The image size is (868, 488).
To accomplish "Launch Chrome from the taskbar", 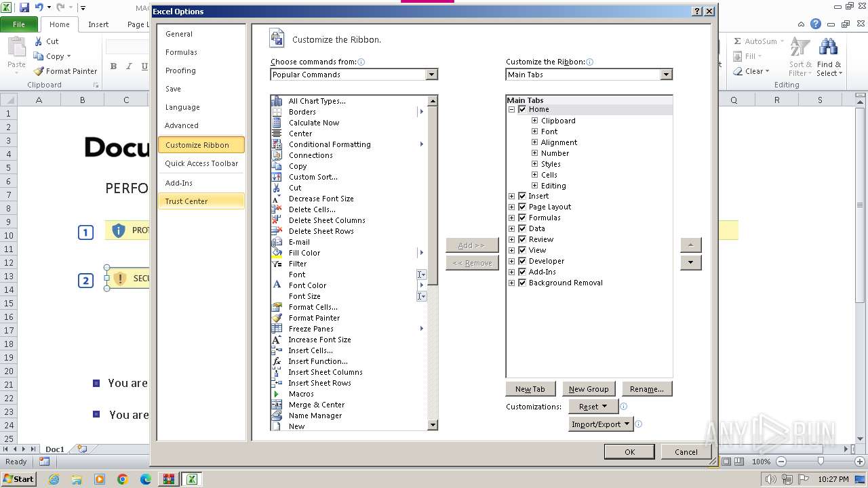I will pyautogui.click(x=122, y=479).
